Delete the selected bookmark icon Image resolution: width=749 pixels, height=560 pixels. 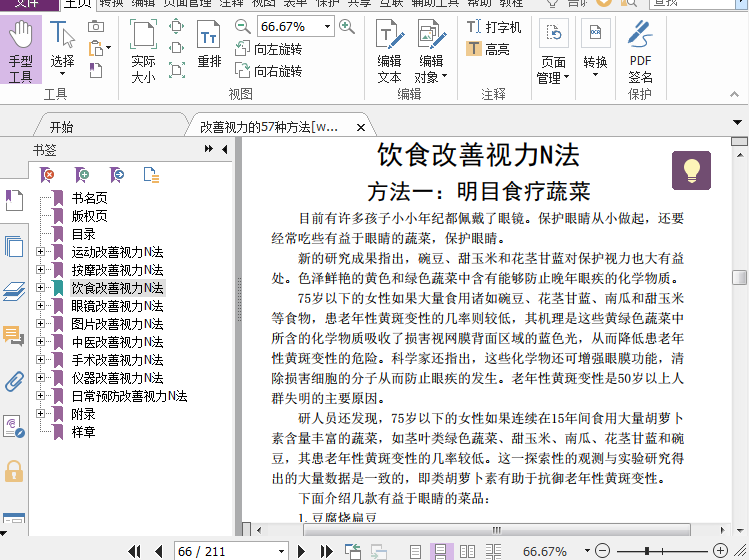click(48, 175)
